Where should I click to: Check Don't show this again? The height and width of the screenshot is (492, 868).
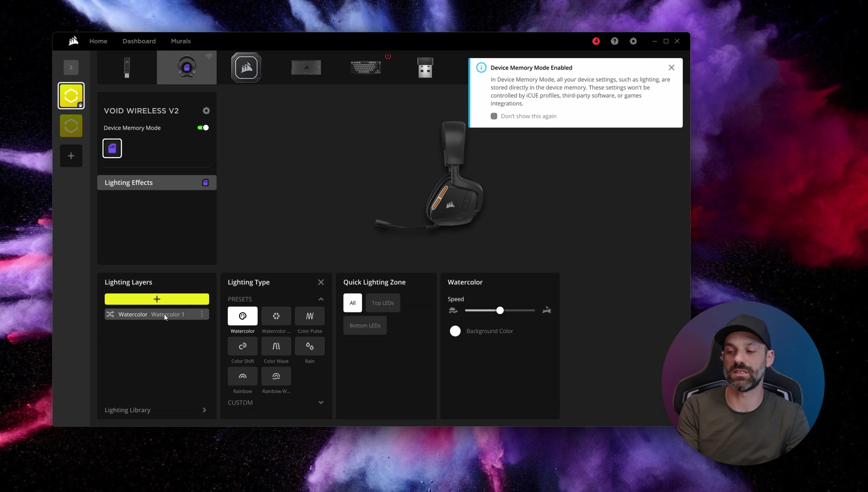click(x=494, y=116)
